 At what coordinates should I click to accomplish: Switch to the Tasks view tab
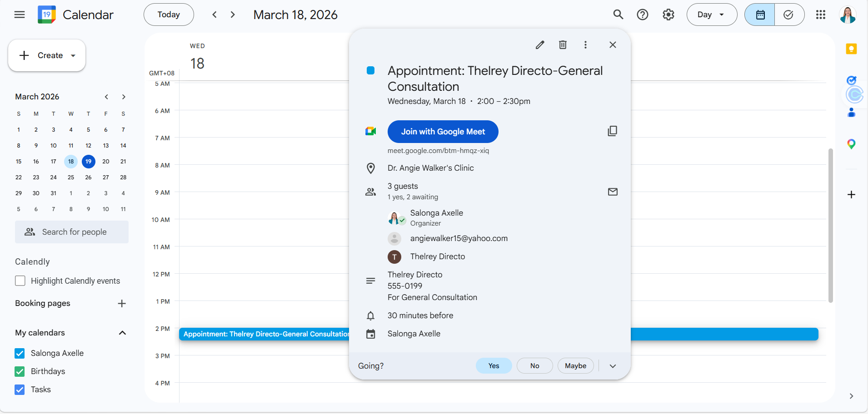(789, 15)
